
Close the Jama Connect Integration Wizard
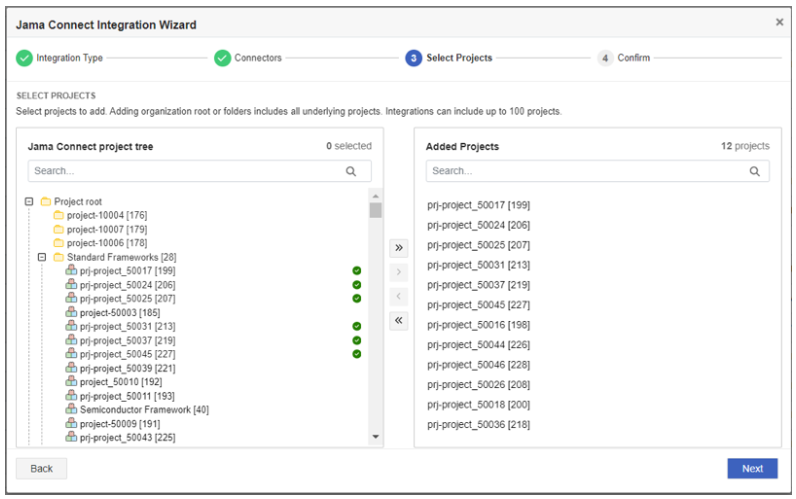779,22
